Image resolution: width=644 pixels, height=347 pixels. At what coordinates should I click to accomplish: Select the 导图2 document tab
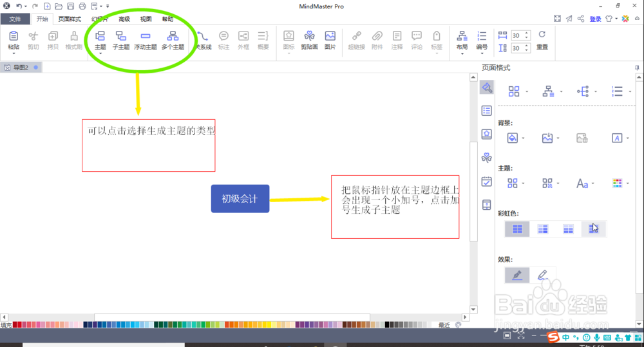click(21, 68)
